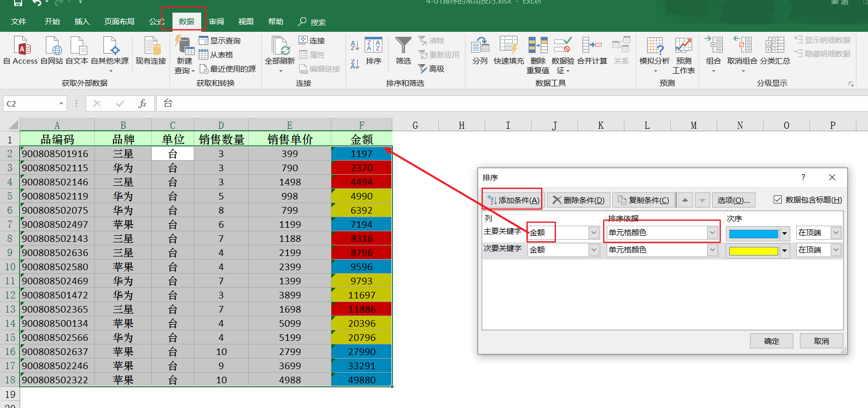
Task: Open existing connections (现有连接)
Action: pos(151,50)
